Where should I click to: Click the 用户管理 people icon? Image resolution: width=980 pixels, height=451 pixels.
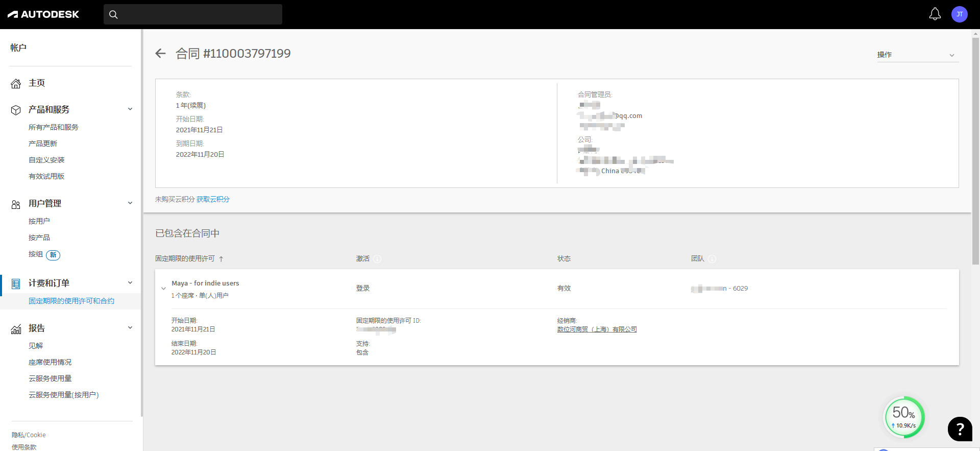[x=16, y=204]
